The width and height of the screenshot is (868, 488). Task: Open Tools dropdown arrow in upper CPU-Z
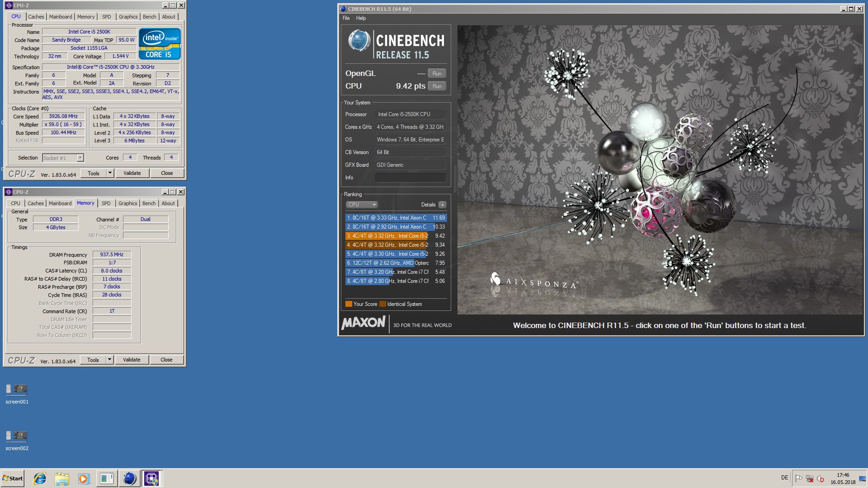(110, 173)
